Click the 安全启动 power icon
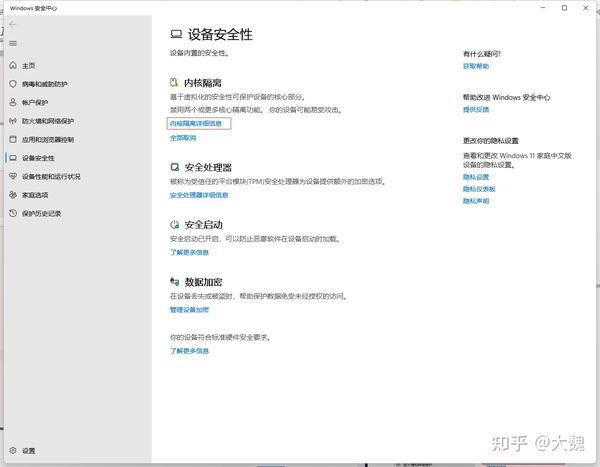 pos(175,224)
